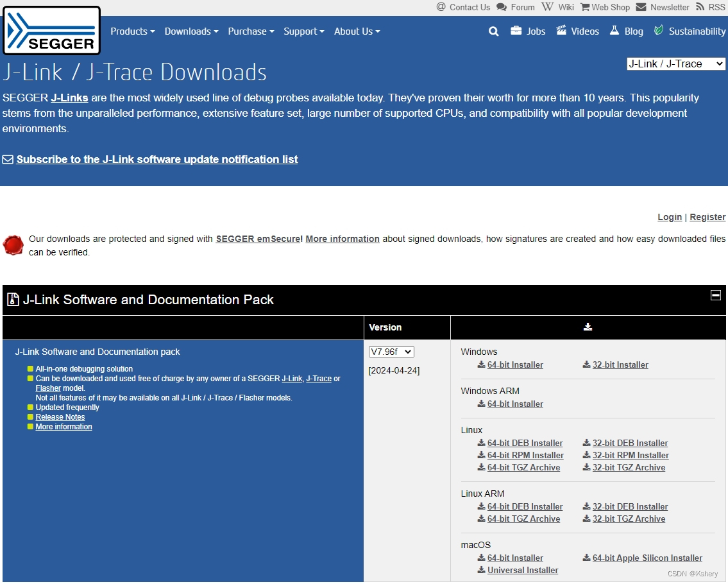Open the Videos page

coord(585,31)
